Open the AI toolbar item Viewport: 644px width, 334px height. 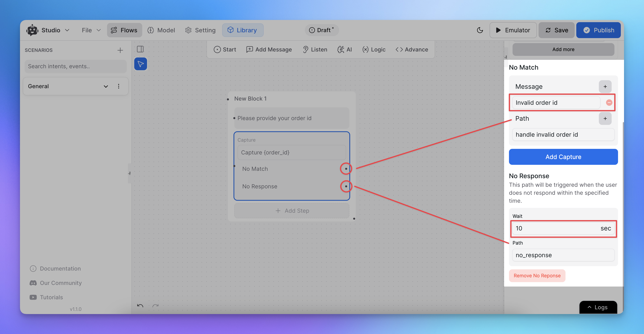coord(345,50)
